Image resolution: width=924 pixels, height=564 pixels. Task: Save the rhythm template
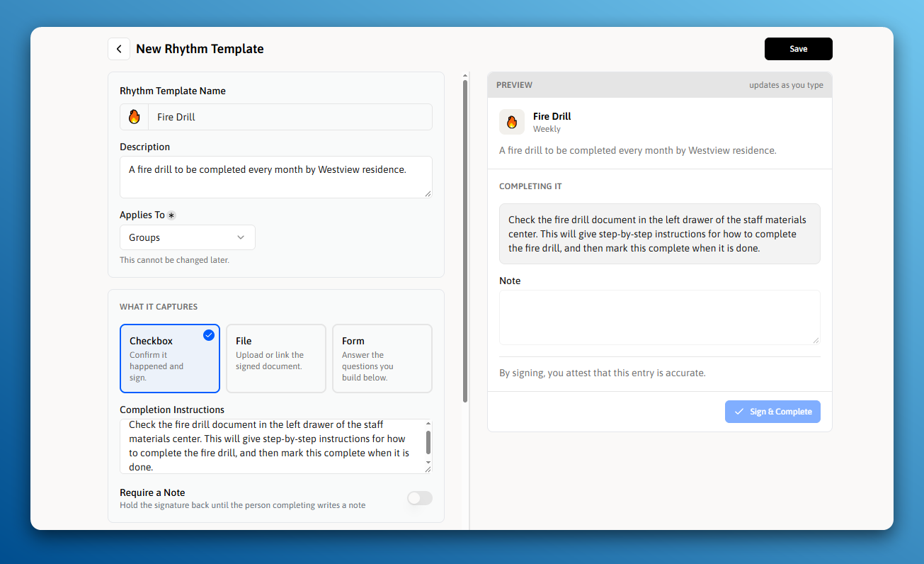799,49
